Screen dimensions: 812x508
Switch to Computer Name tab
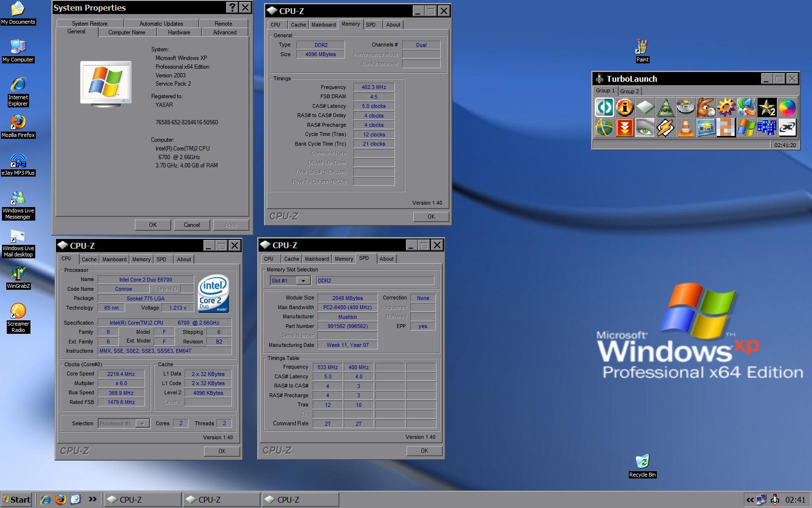(127, 32)
